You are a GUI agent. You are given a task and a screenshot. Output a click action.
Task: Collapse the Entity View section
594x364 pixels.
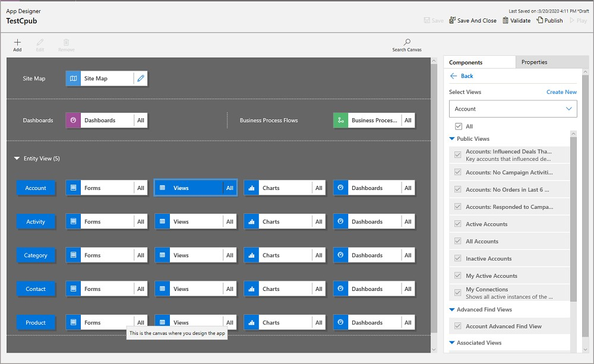click(x=17, y=159)
